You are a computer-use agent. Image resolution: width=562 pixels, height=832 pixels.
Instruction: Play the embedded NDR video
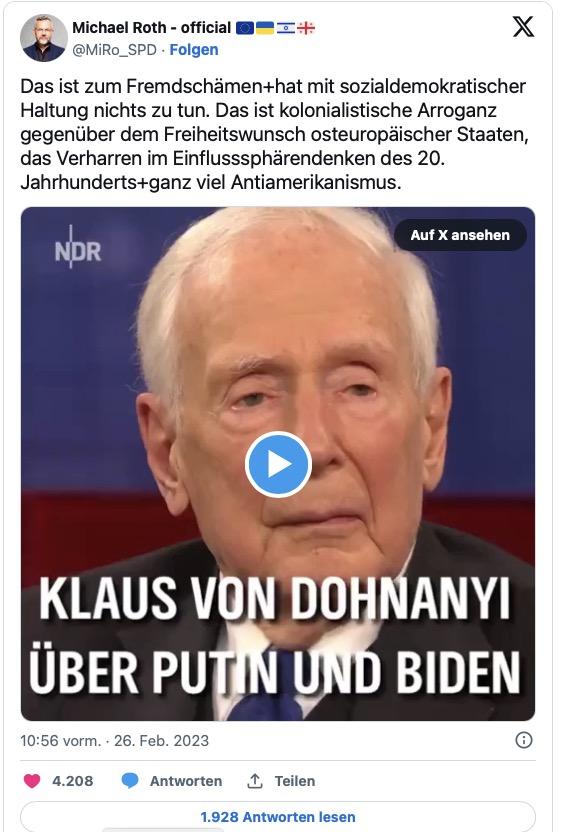pos(278,464)
